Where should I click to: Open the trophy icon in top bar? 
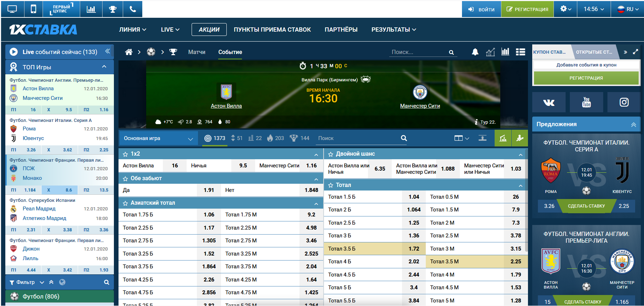[x=113, y=9]
